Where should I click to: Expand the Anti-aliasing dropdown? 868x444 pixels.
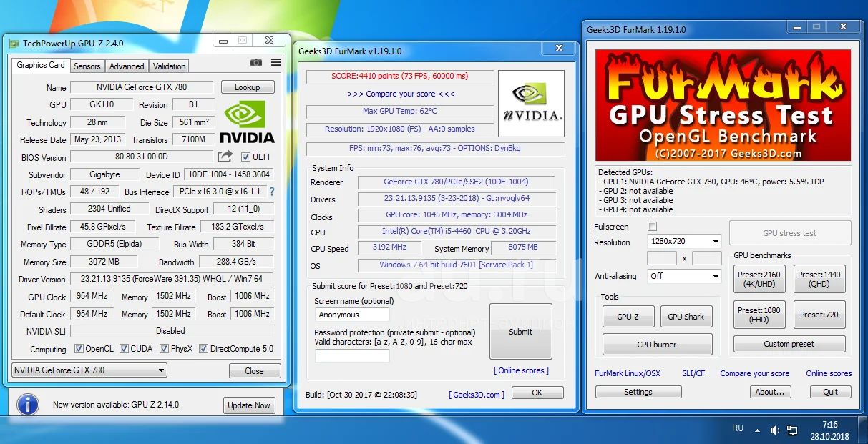click(x=684, y=276)
